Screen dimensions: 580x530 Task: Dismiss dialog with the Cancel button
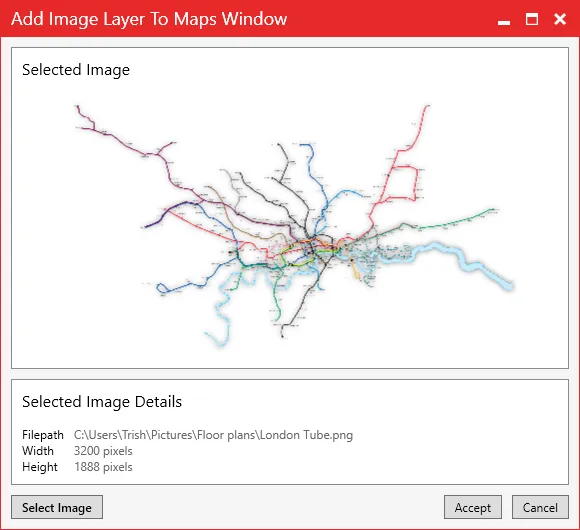coord(540,507)
